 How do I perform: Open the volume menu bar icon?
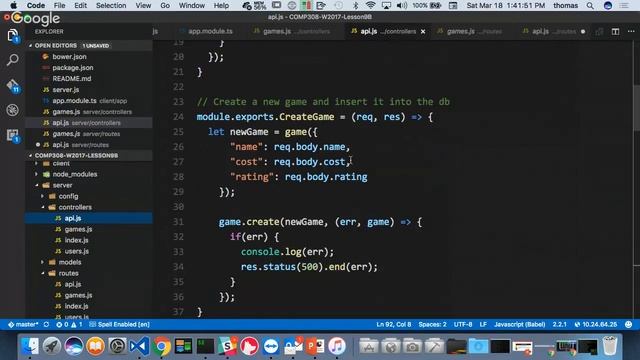point(402,5)
